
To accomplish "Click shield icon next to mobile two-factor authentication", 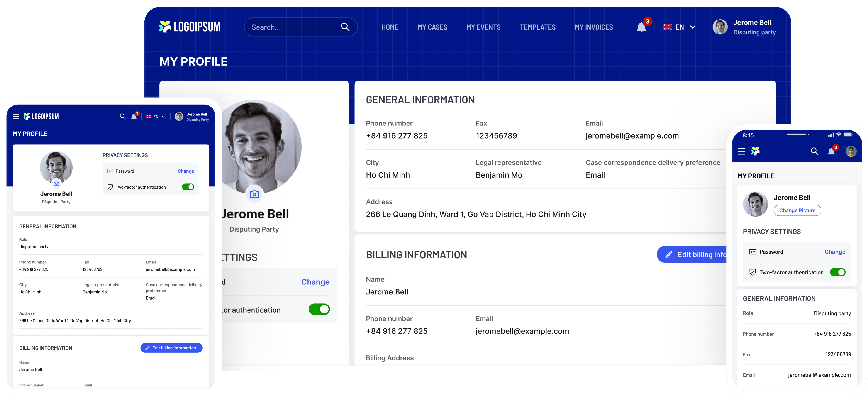I will point(753,272).
